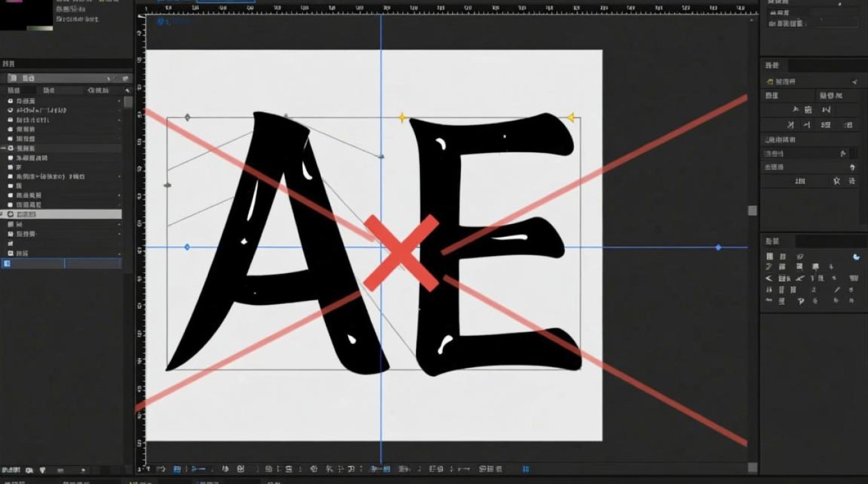
Task: Click the left panel's vertical scrollbar thumb
Action: [x=128, y=101]
